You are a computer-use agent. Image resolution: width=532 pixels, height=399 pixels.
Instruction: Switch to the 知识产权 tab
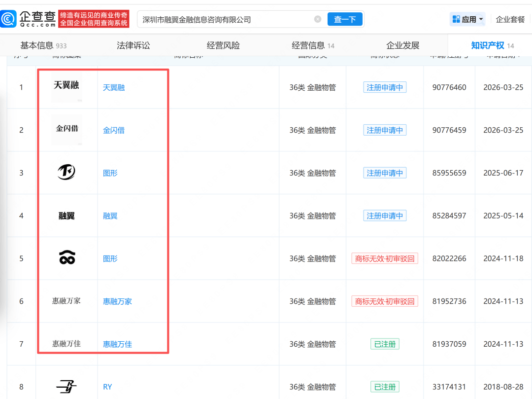[x=492, y=45]
